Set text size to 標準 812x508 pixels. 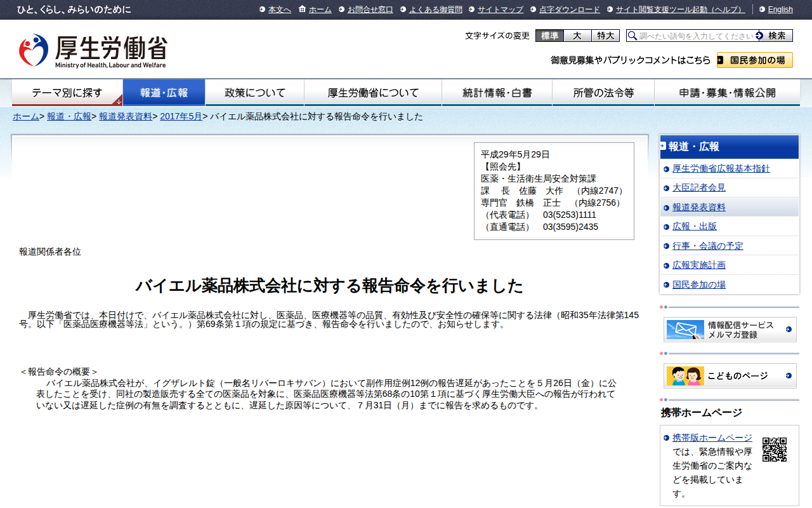(549, 36)
